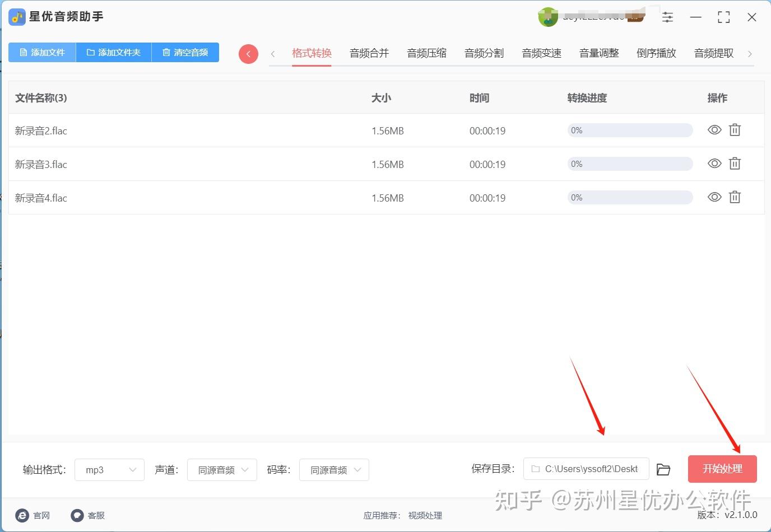Check the progress bar for 新录音2.flac
Image resolution: width=771 pixels, height=532 pixels.
coord(629,130)
